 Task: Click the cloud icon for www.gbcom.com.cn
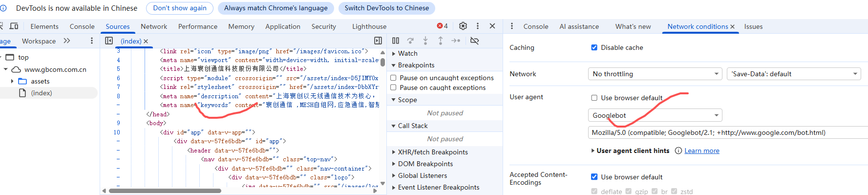(x=16, y=69)
